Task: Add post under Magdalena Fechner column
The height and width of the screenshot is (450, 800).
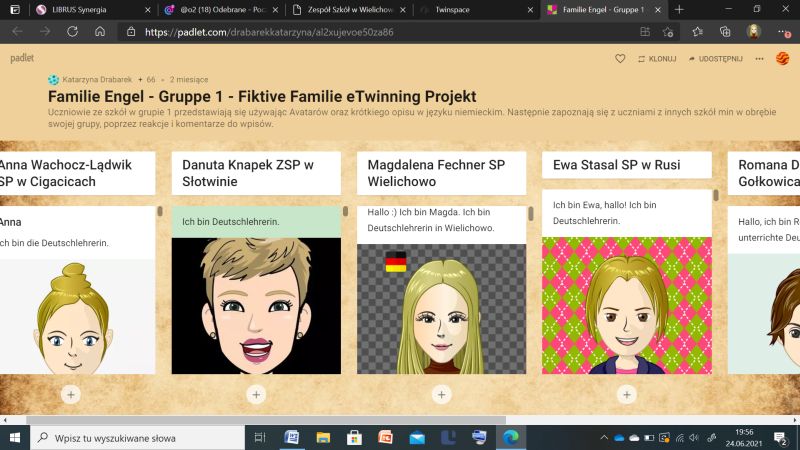Action: (441, 394)
